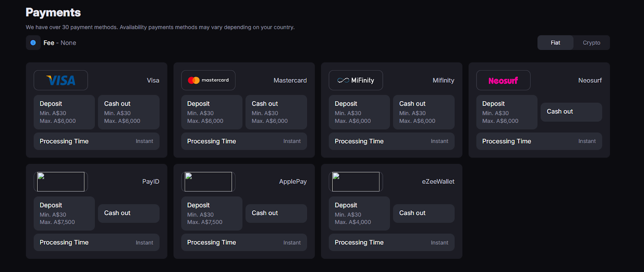Click PayID Cash out button
The image size is (644, 272).
[x=129, y=213]
